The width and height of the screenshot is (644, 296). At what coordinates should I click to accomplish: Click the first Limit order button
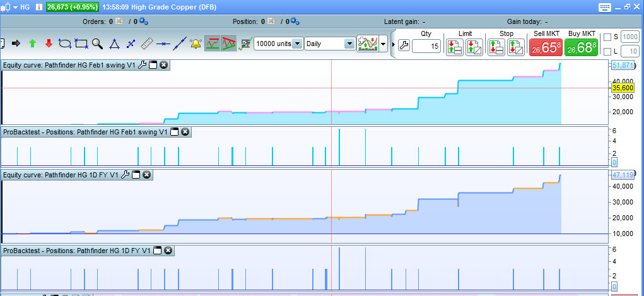455,47
